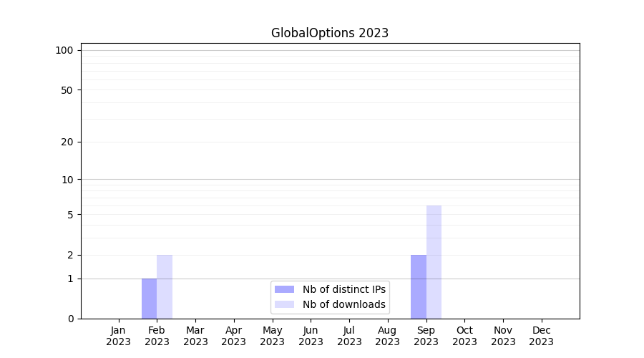Choose the Oct 2023 x-axis label

[x=464, y=336]
